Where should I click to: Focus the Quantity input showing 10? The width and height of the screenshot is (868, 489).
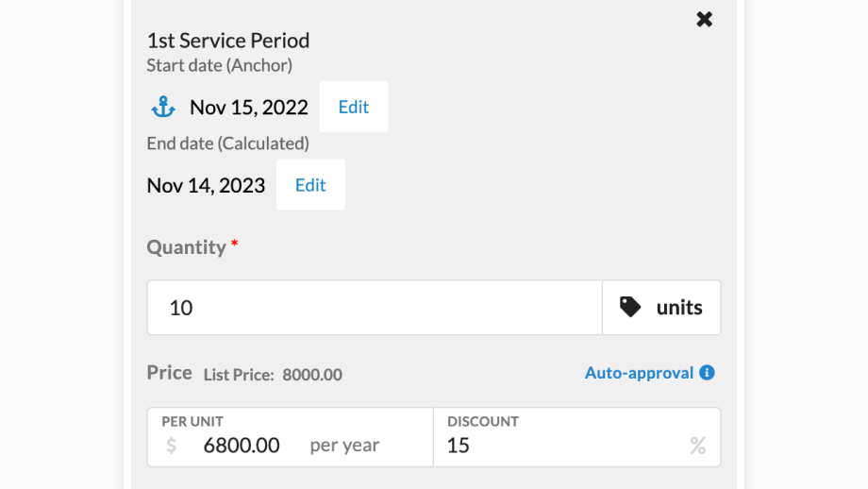(x=374, y=307)
